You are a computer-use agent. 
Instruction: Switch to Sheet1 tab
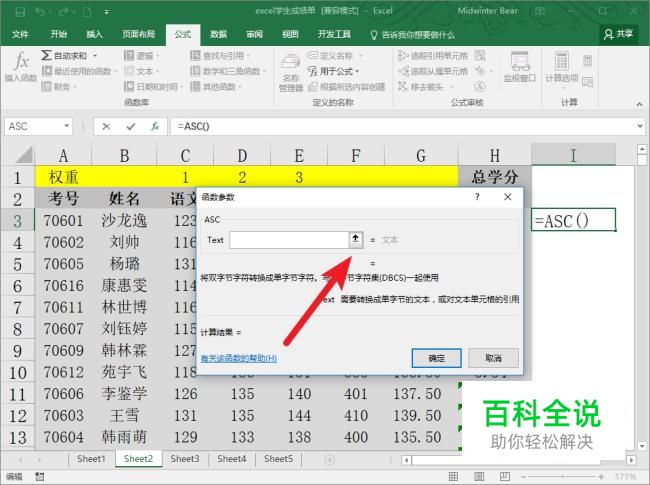pos(92,459)
